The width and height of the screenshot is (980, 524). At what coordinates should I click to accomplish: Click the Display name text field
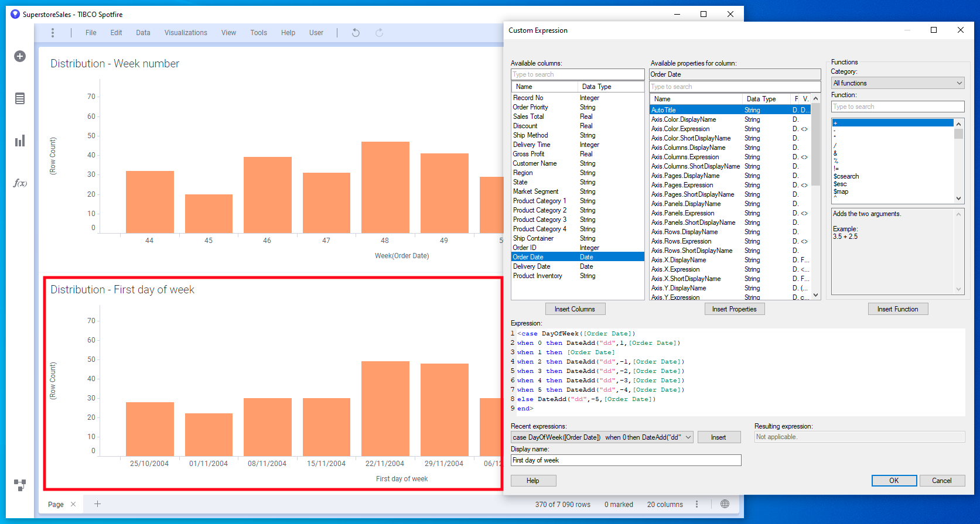click(x=626, y=460)
